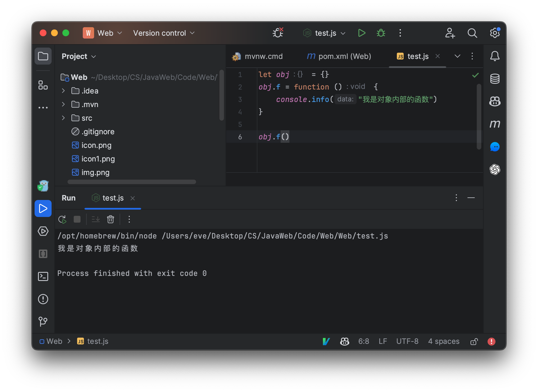
Task: Open the Services tool window icon
Action: tap(43, 231)
